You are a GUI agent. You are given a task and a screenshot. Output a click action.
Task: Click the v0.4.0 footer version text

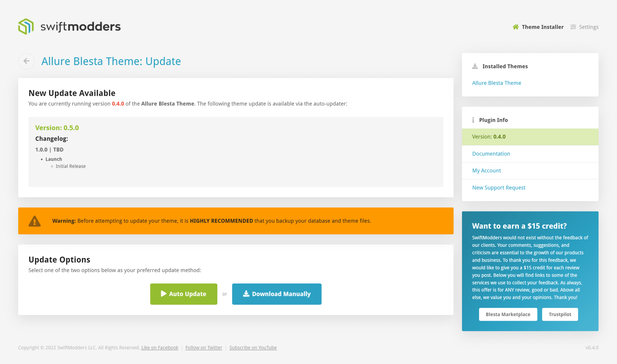[592, 348]
